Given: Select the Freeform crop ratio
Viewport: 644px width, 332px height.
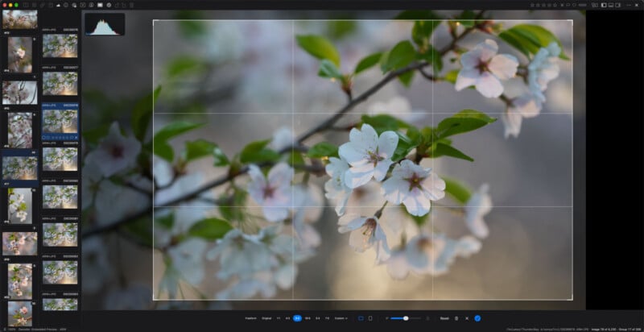Looking at the screenshot, I should [250, 318].
